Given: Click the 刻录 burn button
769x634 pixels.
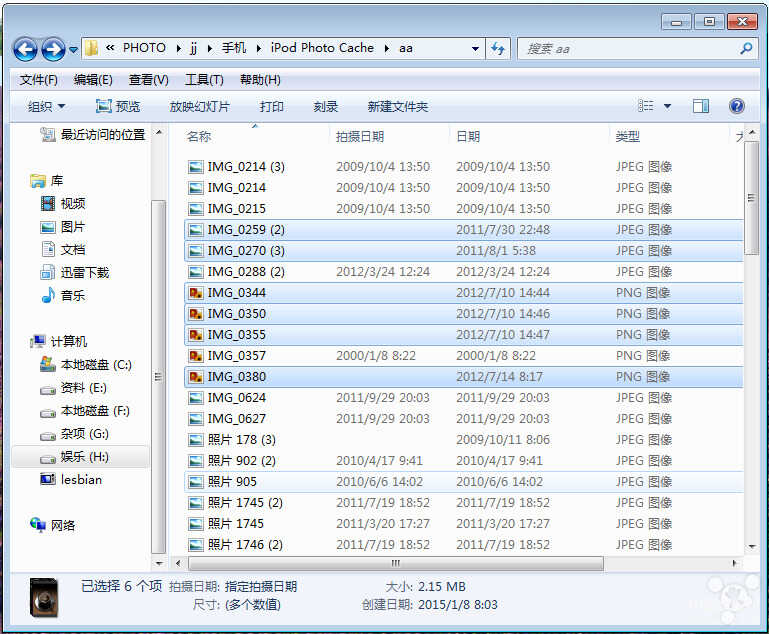Looking at the screenshot, I should coord(326,106).
